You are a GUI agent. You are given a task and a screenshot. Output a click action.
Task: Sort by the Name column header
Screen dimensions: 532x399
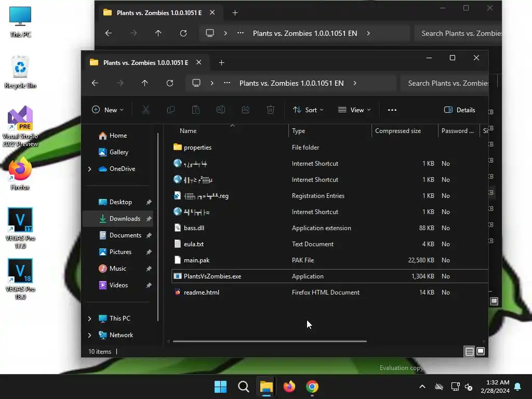click(x=231, y=131)
